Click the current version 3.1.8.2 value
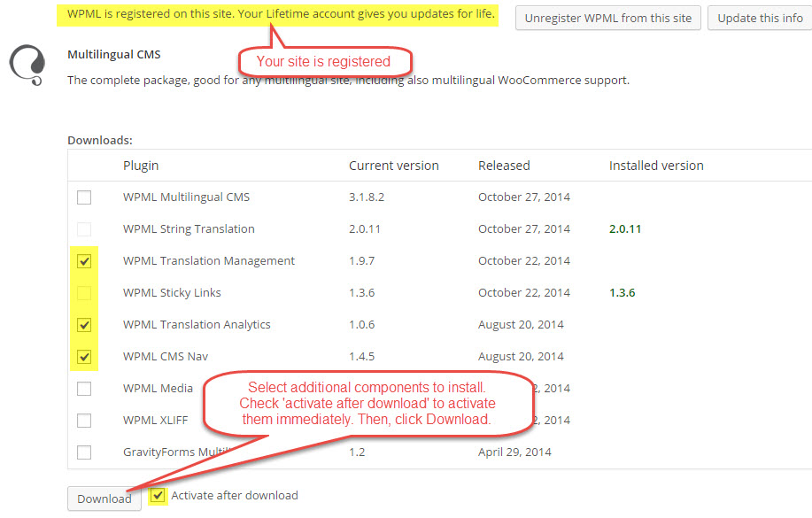 click(x=367, y=197)
